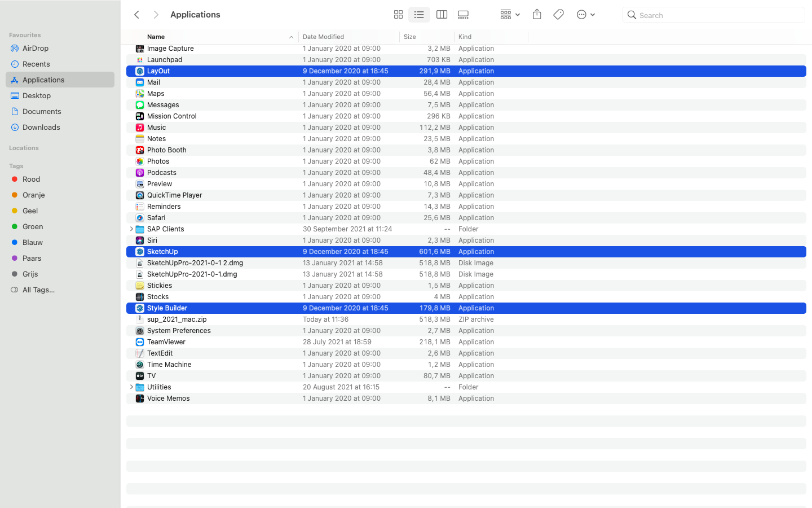The height and width of the screenshot is (508, 812).
Task: Go back with the left chevron
Action: click(136, 15)
